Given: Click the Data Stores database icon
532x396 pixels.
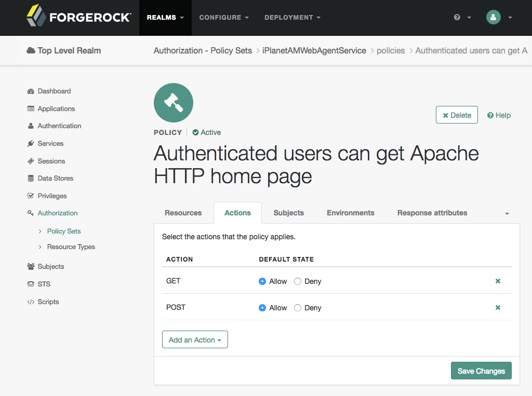Looking at the screenshot, I should pos(31,179).
